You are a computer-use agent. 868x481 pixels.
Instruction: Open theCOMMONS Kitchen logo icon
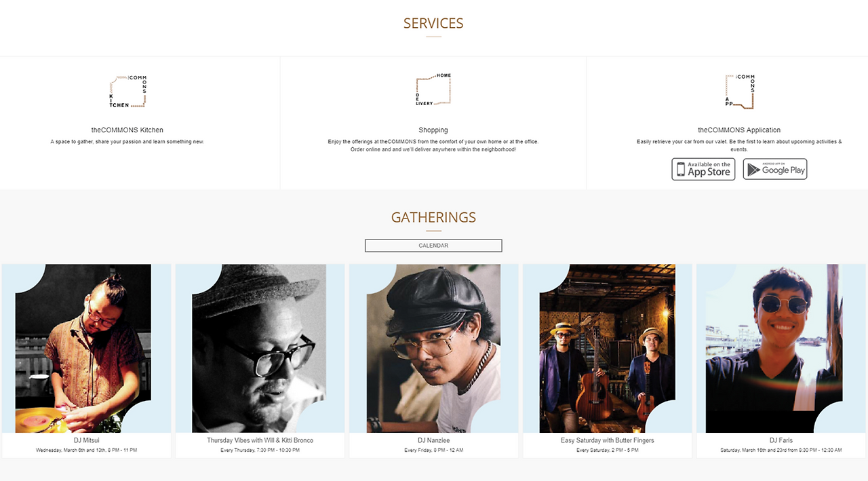[127, 92]
